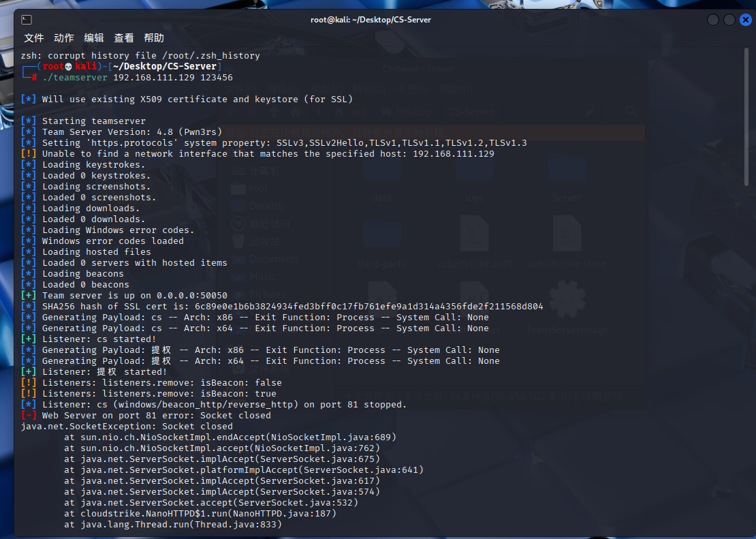Click 'java.net.SocketException: Socket closed' line
The width and height of the screenshot is (756, 539).
click(127, 427)
